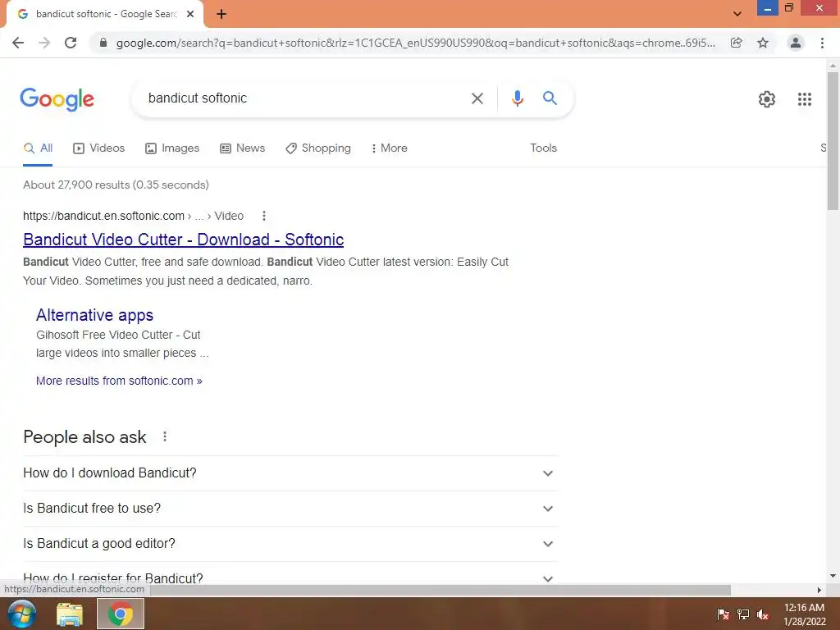Click the bandicut.en.softonic.com breadcrumb URL

[x=103, y=216]
